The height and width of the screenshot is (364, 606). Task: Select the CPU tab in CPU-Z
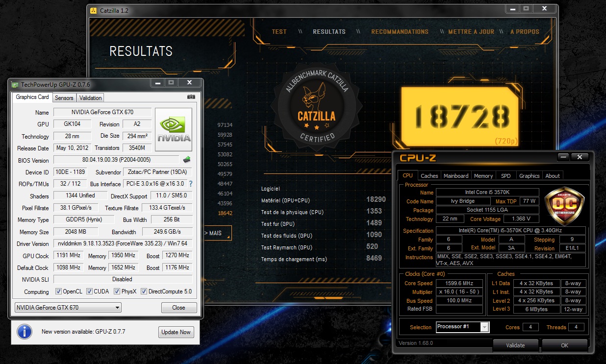[408, 175]
